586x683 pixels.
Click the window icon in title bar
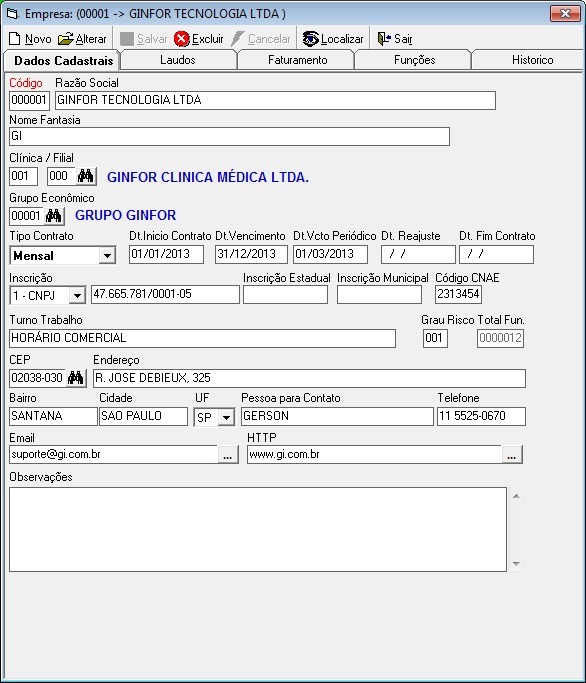13,14
